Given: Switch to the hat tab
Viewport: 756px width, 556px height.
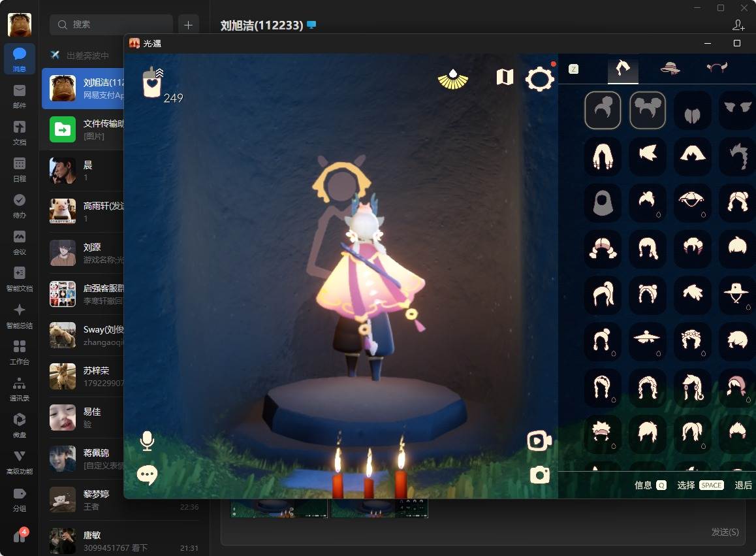Looking at the screenshot, I should click(x=670, y=68).
